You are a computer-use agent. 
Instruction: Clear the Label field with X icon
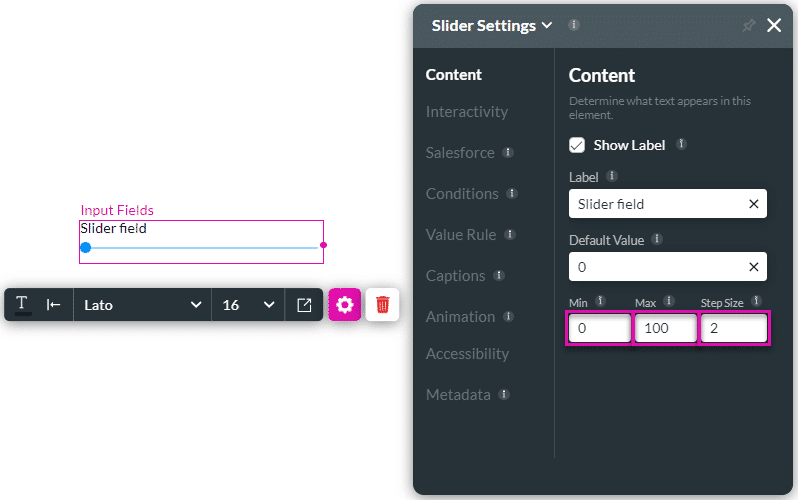click(753, 204)
